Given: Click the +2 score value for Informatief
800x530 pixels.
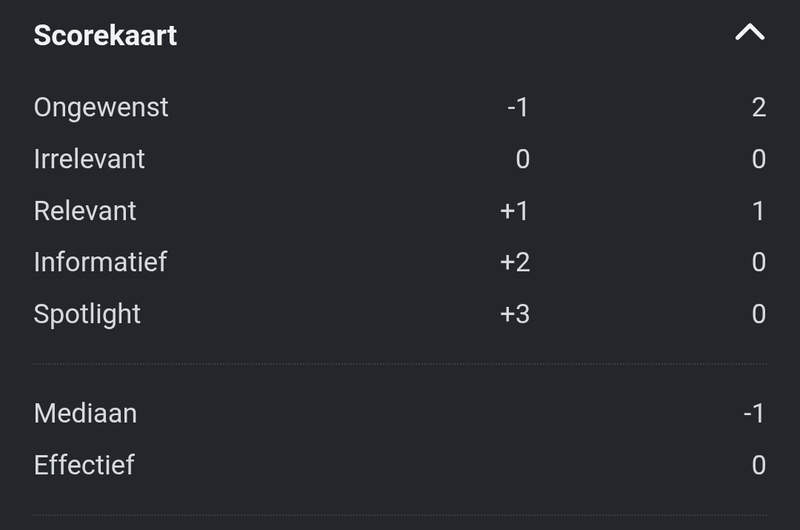Looking at the screenshot, I should click(514, 262).
